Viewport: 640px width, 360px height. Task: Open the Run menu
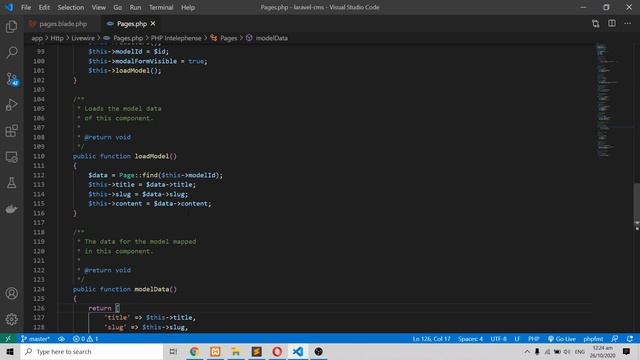(x=135, y=7)
